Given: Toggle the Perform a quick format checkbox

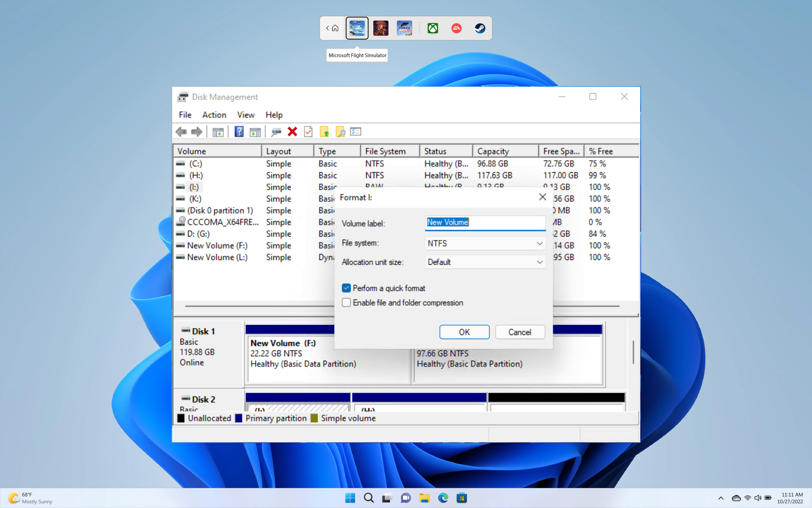Looking at the screenshot, I should pyautogui.click(x=346, y=288).
